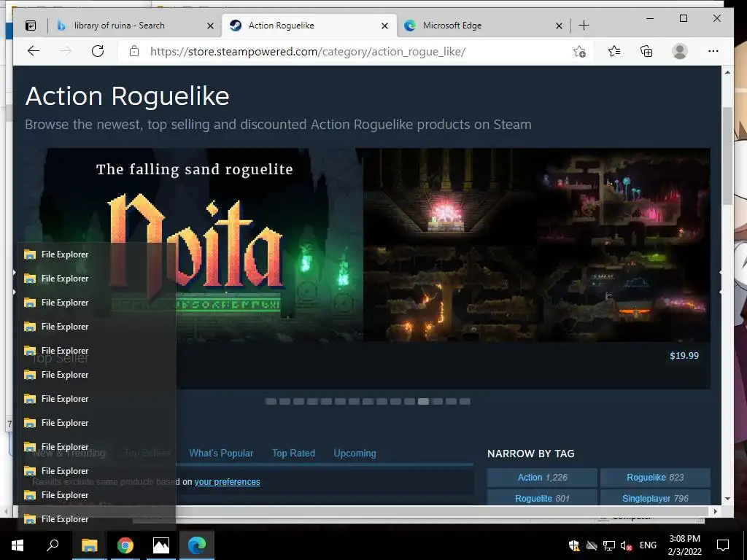This screenshot has width=747, height=560.
Task: Close the Action Roguelike tab
Action: click(385, 26)
